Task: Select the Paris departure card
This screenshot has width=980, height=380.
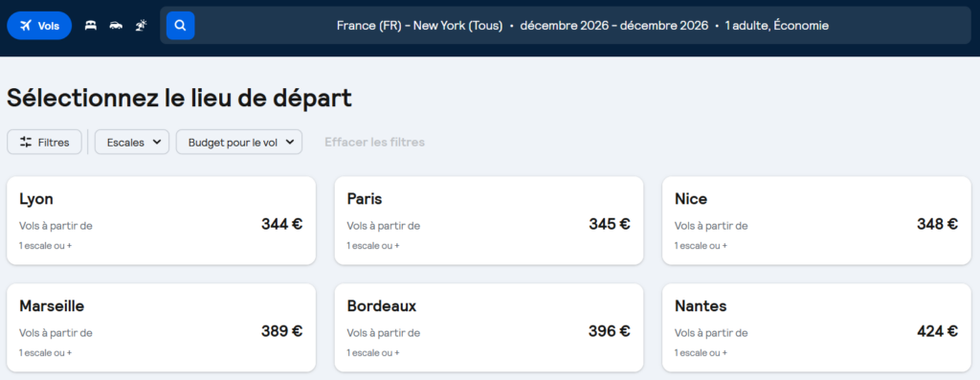Action: [x=489, y=220]
